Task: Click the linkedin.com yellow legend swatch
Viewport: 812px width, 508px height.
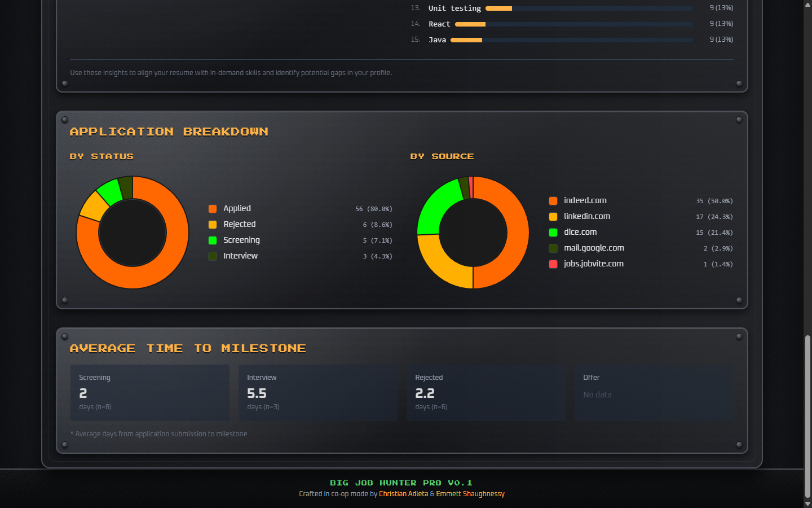Action: click(x=553, y=217)
